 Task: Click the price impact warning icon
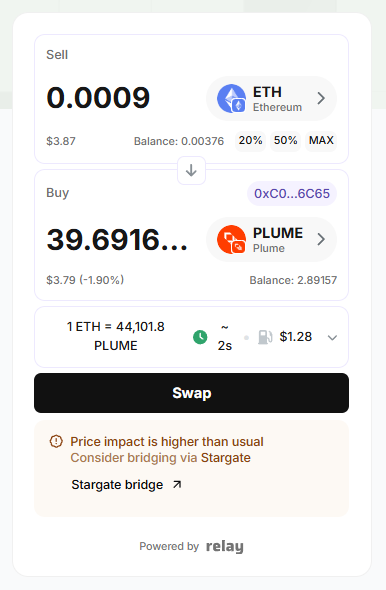[x=56, y=441]
